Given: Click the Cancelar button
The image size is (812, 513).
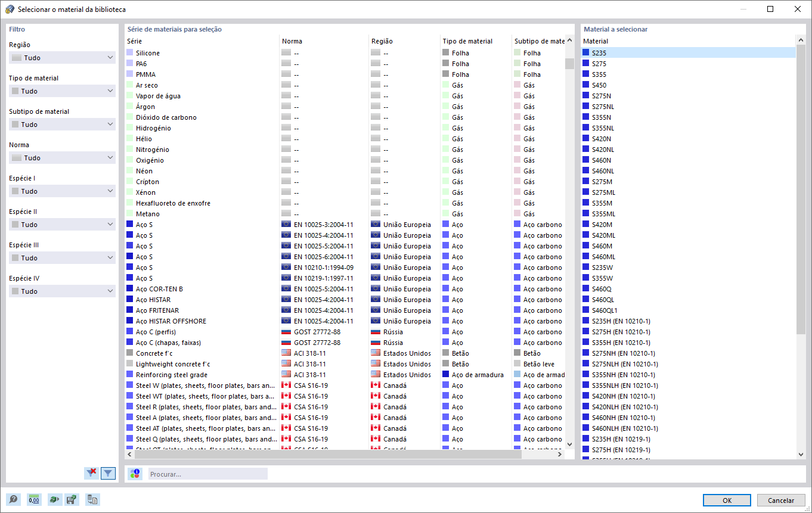Looking at the screenshot, I should click(780, 500).
